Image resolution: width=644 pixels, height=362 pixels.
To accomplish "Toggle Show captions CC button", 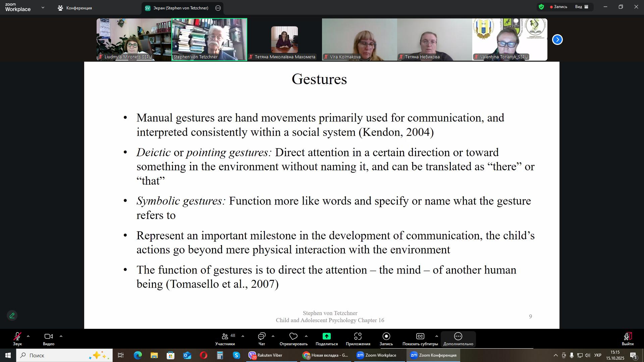I will point(420,336).
